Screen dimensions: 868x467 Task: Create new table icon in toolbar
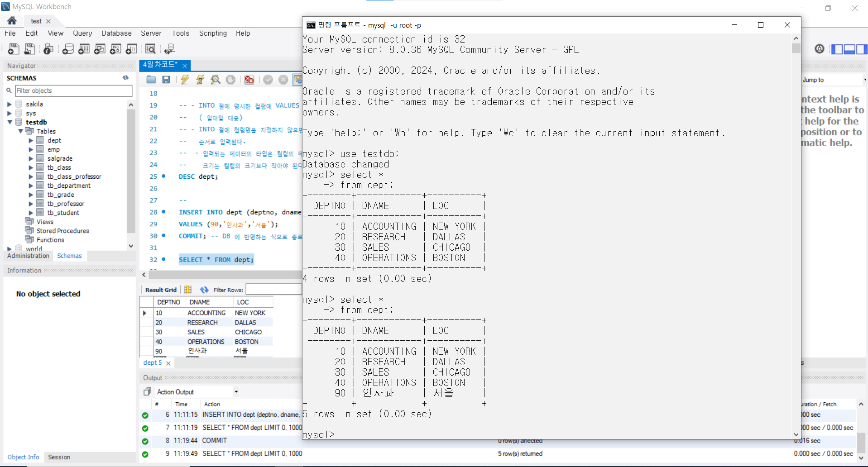(x=84, y=49)
